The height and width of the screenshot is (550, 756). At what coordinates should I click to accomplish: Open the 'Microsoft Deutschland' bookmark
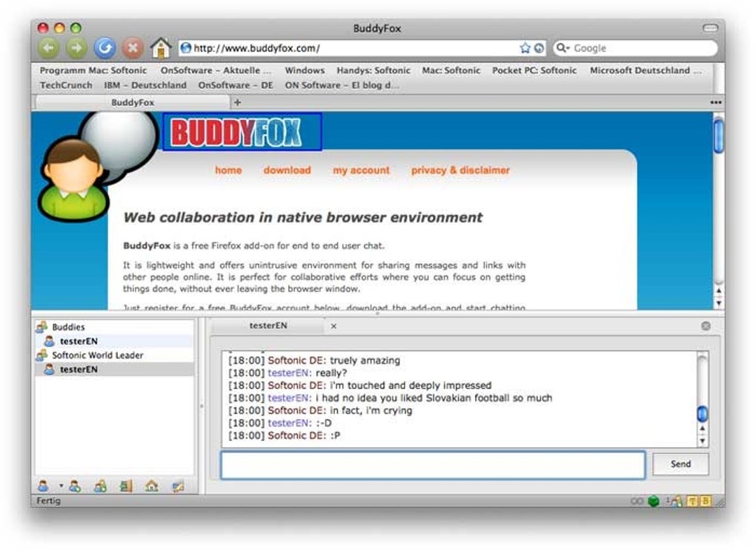pos(645,70)
